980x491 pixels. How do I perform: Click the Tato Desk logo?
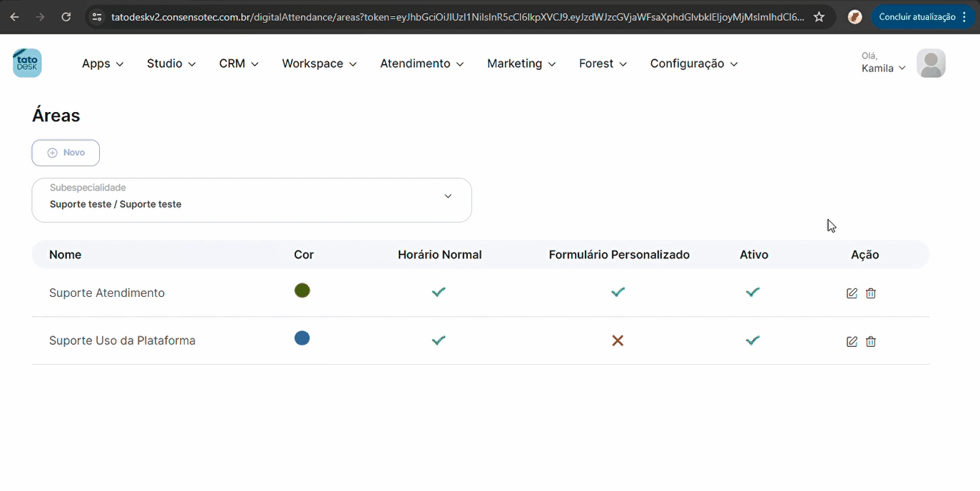27,63
